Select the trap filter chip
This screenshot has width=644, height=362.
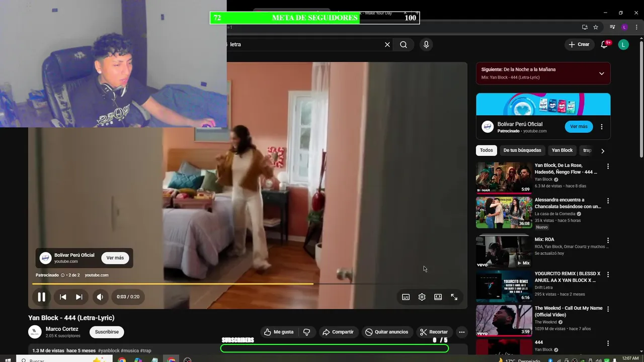click(x=587, y=150)
